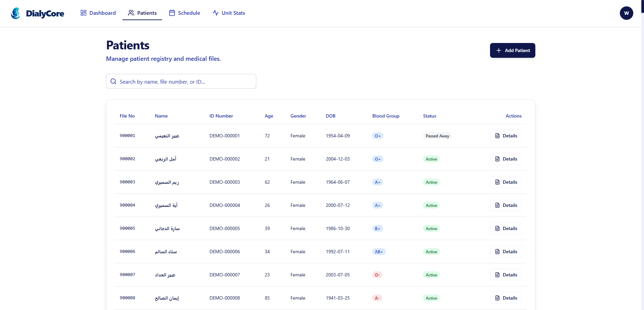Click the DOB column header
644x310 pixels.
331,116
